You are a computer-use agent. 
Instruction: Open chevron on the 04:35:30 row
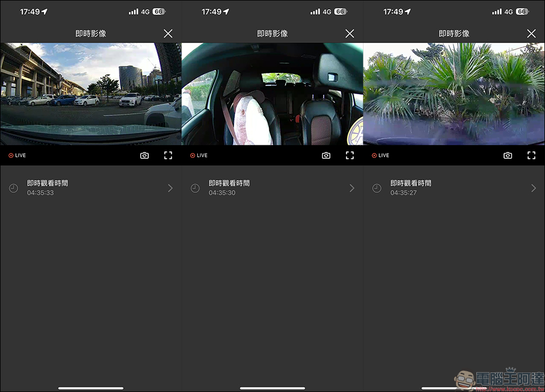point(352,188)
